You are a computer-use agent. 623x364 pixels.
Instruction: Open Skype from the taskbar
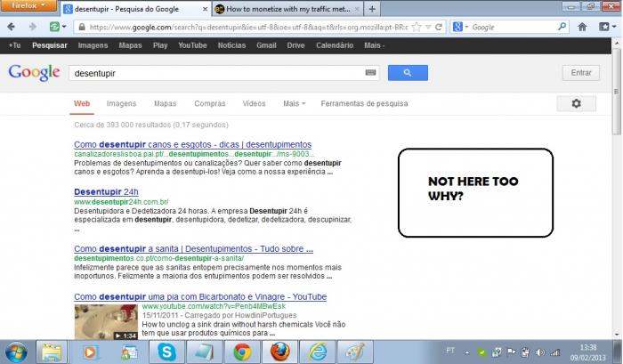click(166, 352)
